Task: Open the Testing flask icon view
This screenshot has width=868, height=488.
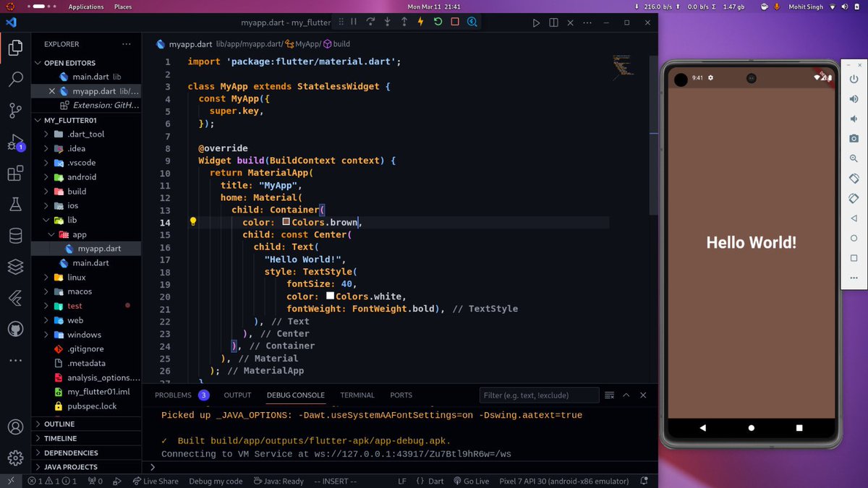Action: (15, 205)
